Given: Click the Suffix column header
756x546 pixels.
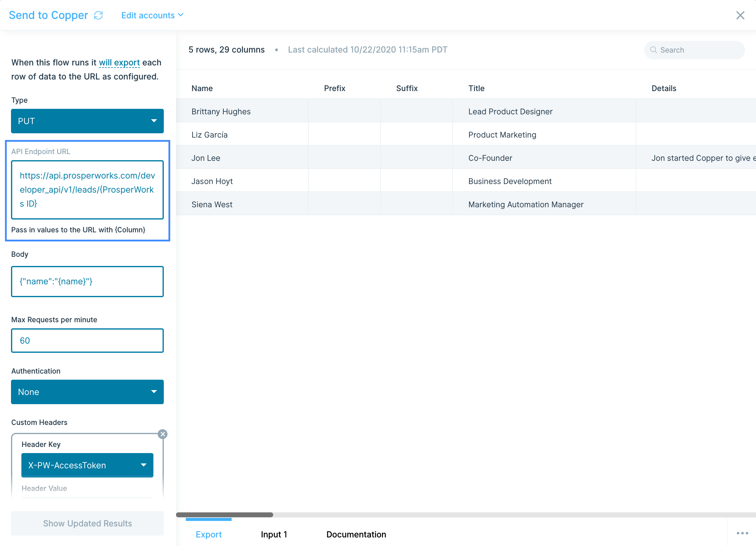Looking at the screenshot, I should [407, 88].
